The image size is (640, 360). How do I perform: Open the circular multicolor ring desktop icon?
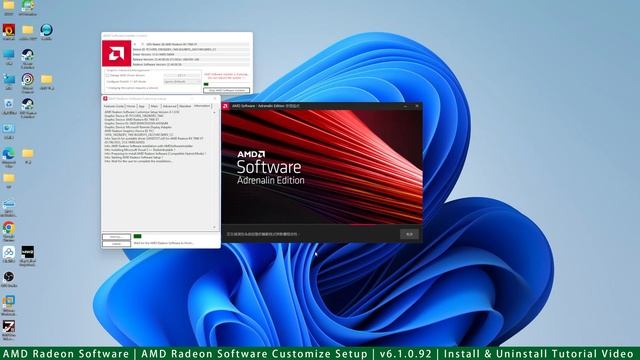click(27, 79)
